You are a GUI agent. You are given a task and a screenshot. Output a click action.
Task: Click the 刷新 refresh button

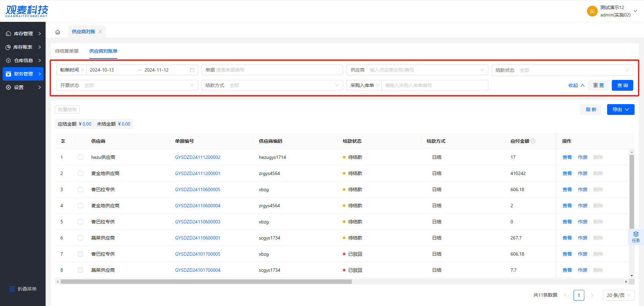coord(591,110)
